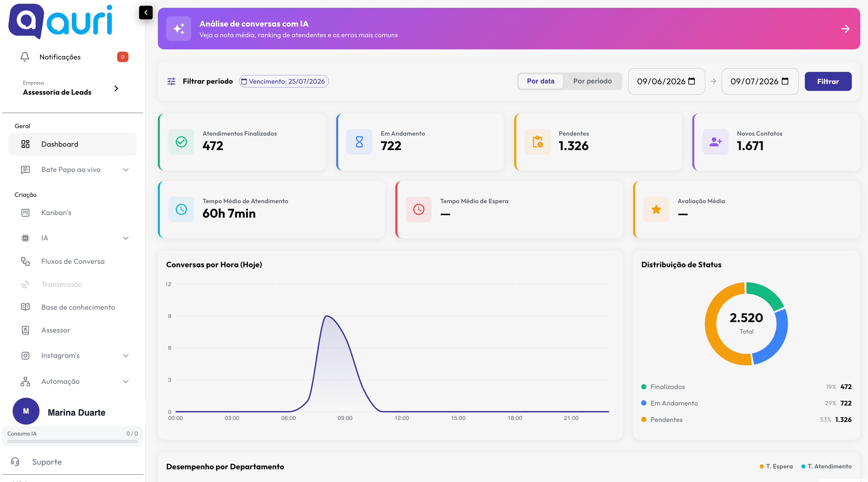The width and height of the screenshot is (868, 482).
Task: Click the sparkle icon in the IA banner
Action: [x=179, y=29]
